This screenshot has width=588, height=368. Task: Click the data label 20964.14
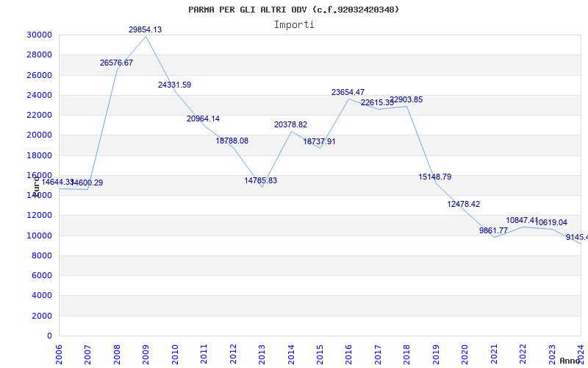click(204, 118)
